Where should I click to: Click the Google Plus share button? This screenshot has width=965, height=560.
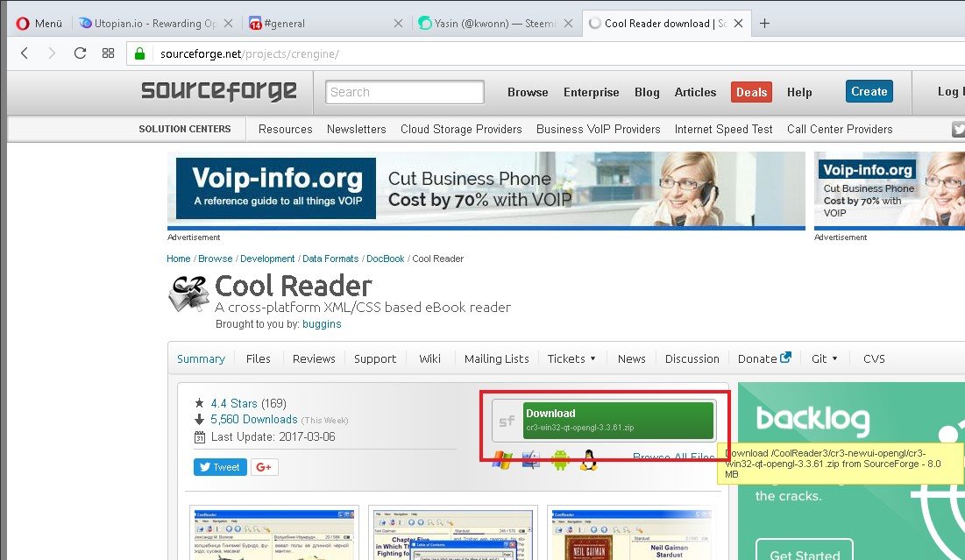point(264,467)
